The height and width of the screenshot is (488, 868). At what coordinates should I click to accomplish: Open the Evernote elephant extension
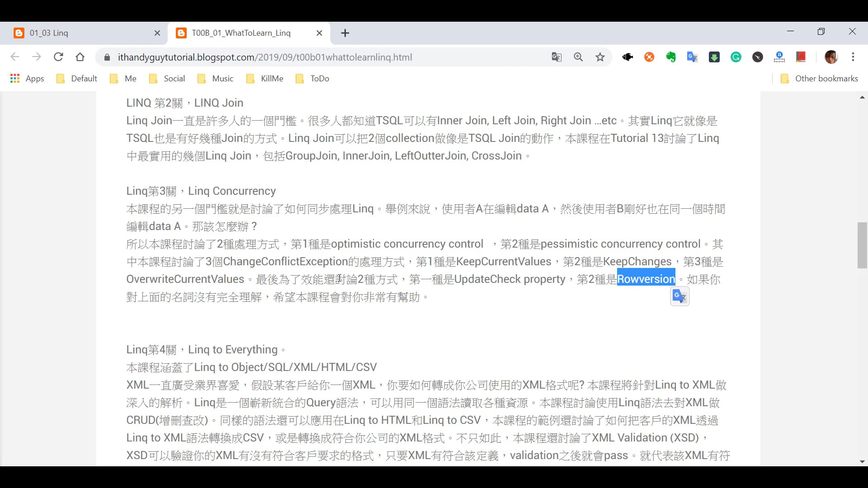pos(670,57)
